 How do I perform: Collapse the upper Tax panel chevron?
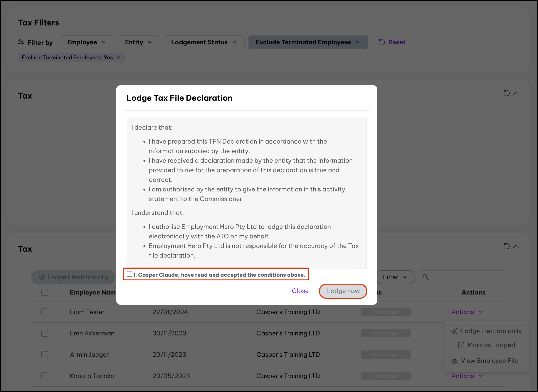[516, 93]
